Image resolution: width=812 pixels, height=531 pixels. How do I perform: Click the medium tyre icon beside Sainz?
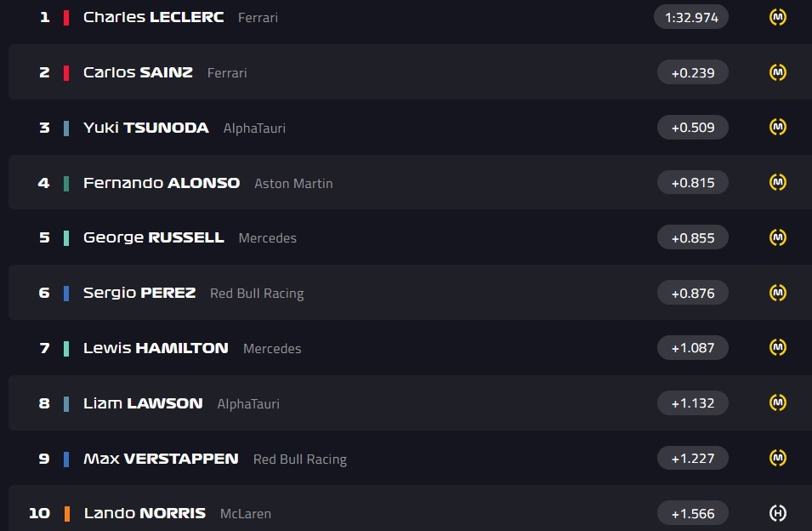pos(777,72)
